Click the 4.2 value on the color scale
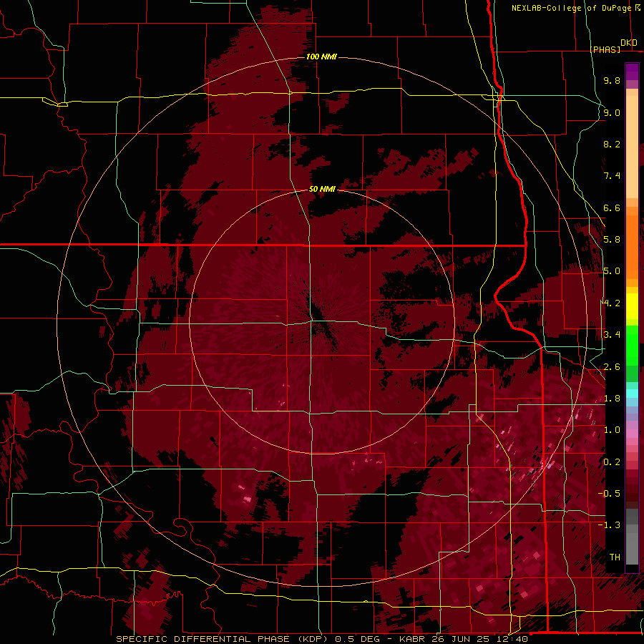Screen dimensions: 644x644 coord(612,303)
